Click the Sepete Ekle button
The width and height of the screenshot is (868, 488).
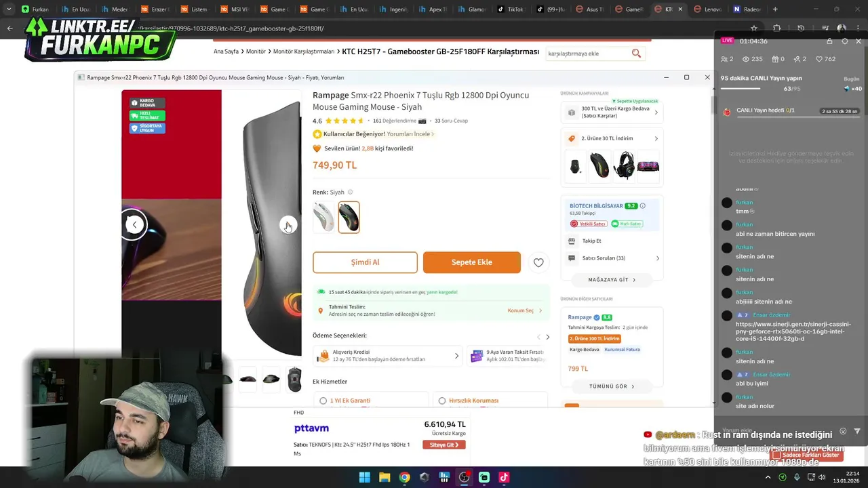click(x=472, y=262)
